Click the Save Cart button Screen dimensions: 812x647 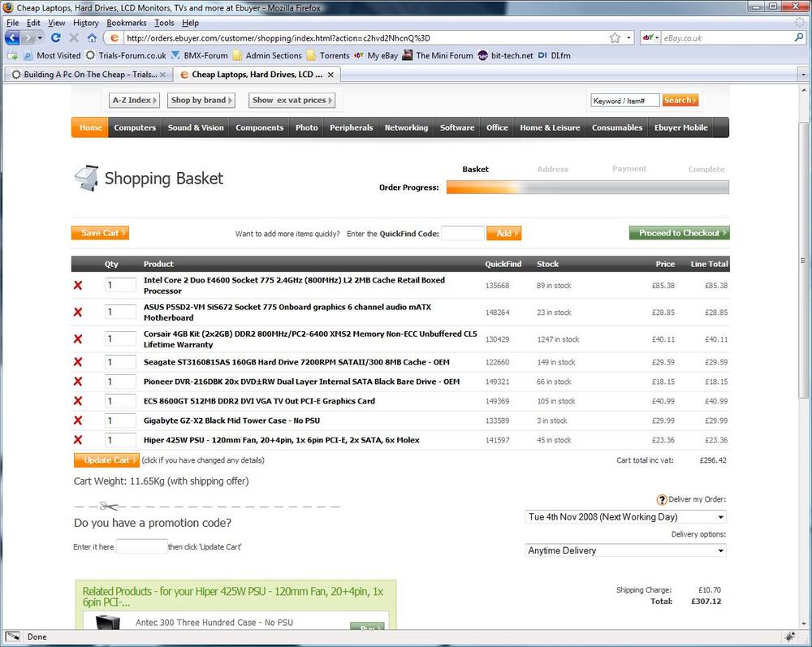click(100, 233)
